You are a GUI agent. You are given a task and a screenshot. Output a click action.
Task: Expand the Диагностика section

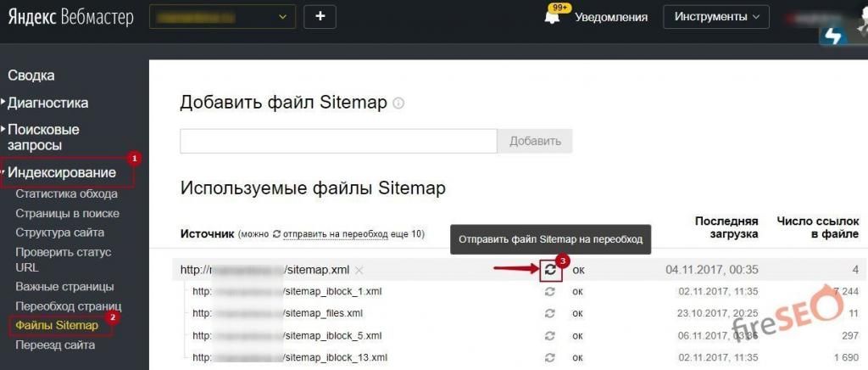coord(47,103)
